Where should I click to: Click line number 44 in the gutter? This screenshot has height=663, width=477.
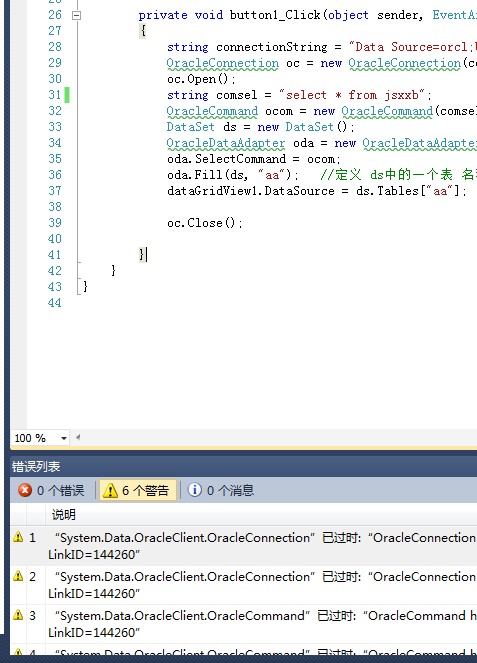click(x=55, y=303)
